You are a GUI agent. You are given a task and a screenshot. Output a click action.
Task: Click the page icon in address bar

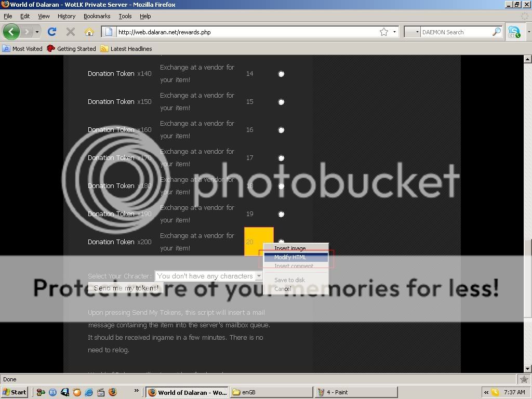(109, 32)
